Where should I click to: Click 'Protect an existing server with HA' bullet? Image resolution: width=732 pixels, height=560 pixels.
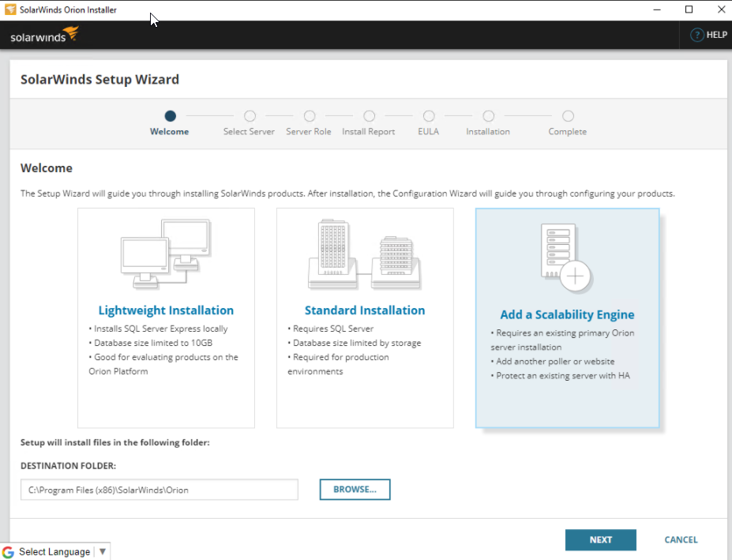coord(560,375)
